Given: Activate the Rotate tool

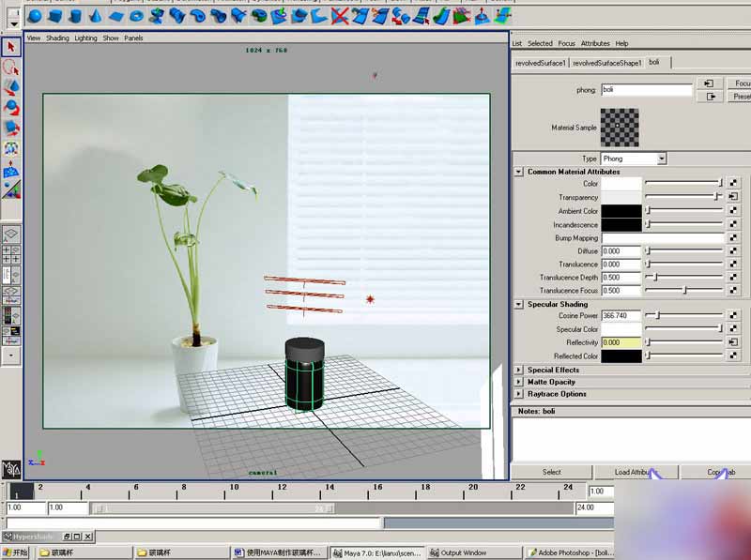Looking at the screenshot, I should [11, 108].
